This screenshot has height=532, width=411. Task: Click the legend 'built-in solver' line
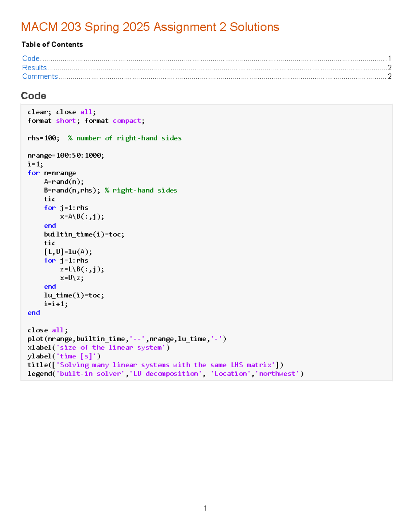(166, 373)
